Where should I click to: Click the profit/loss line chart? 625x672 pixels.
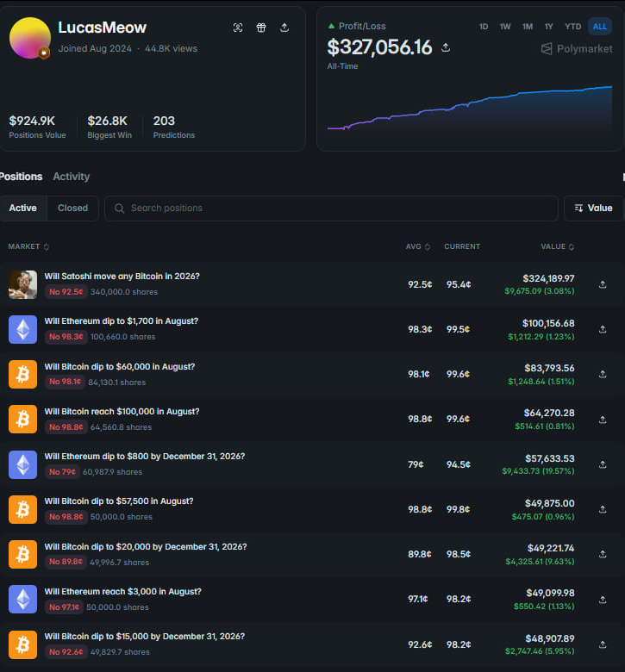tap(470, 108)
